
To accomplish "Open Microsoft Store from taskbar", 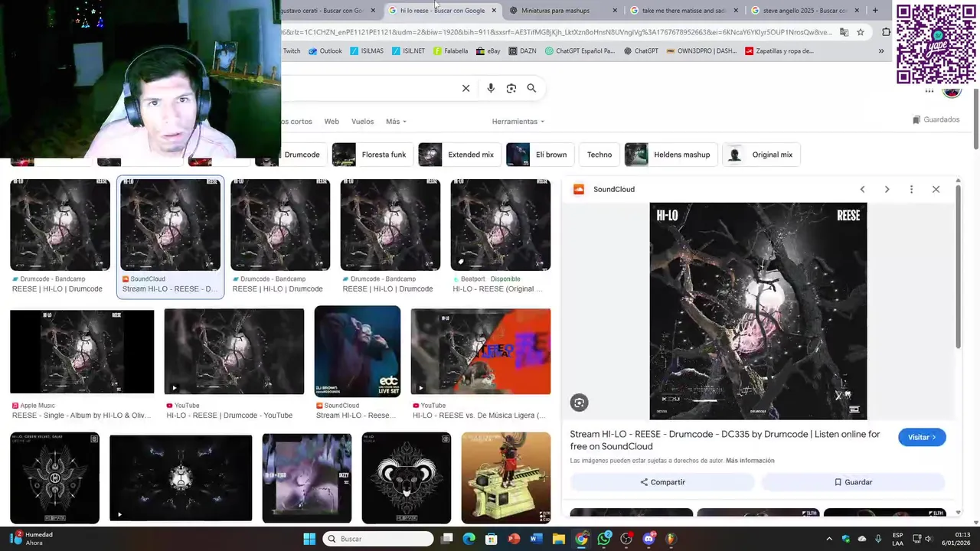I will pyautogui.click(x=492, y=539).
